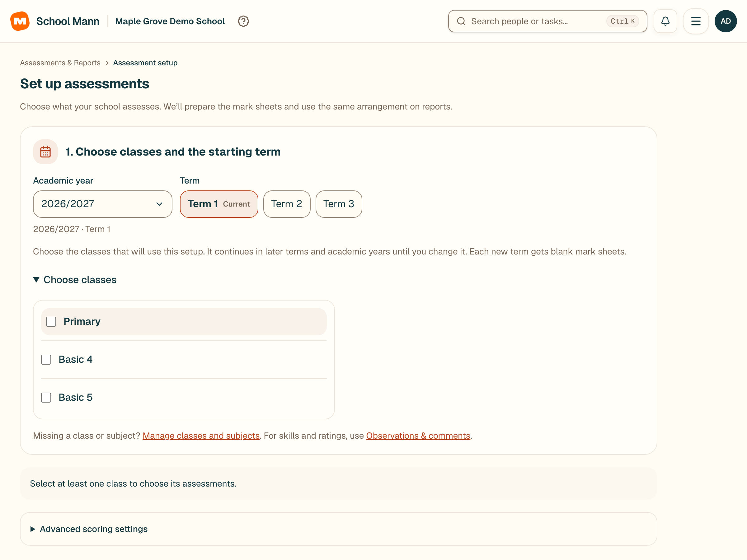Image resolution: width=747 pixels, height=560 pixels.
Task: Open Observations & comments link
Action: pos(418,436)
